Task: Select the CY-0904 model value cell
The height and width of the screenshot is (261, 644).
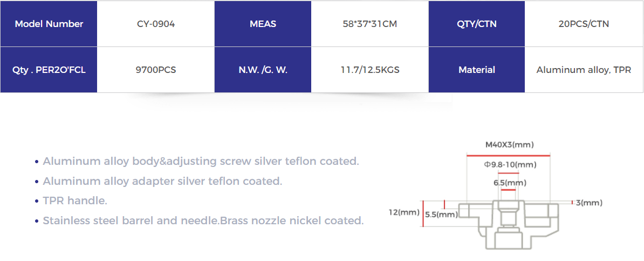Action: point(156,24)
